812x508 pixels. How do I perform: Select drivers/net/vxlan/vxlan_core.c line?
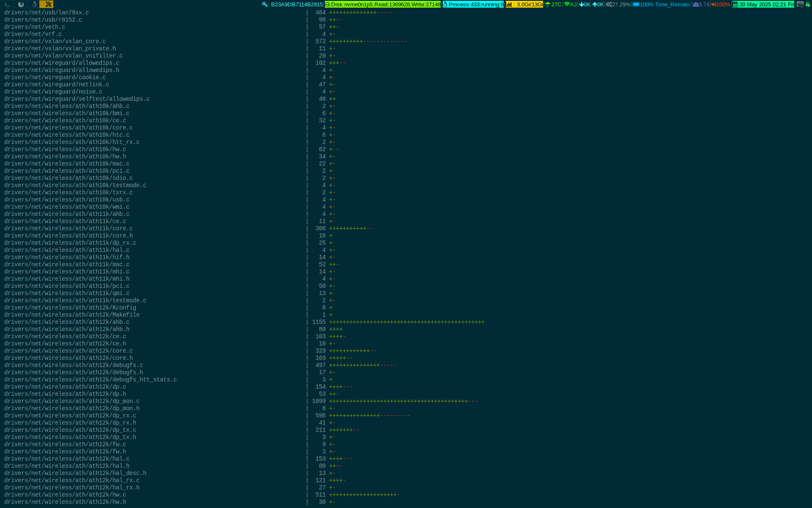coord(55,41)
